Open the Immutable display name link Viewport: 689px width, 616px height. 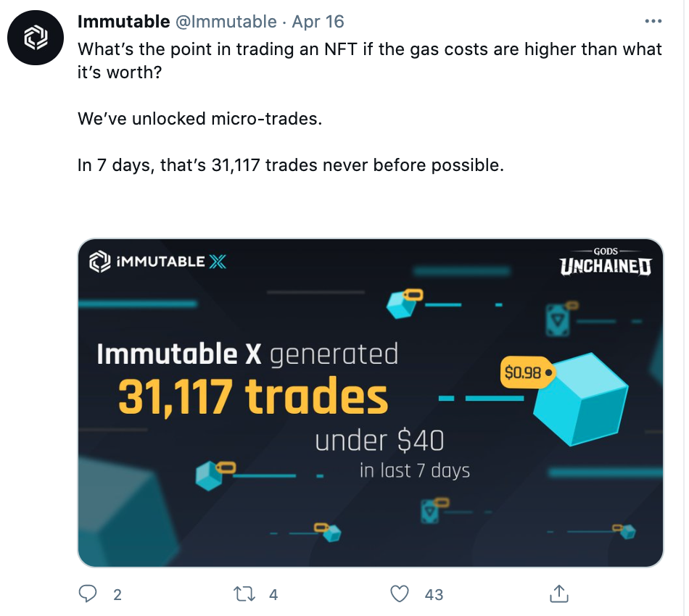[123, 22]
